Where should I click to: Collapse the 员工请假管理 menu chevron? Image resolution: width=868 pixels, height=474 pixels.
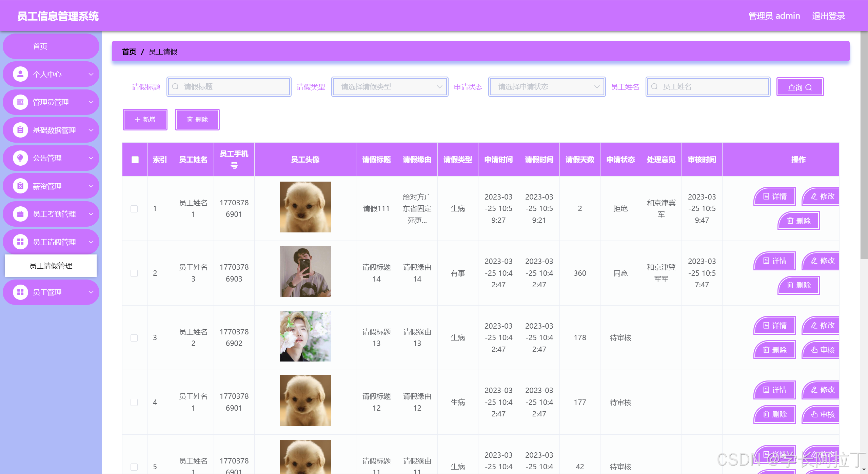(x=91, y=242)
